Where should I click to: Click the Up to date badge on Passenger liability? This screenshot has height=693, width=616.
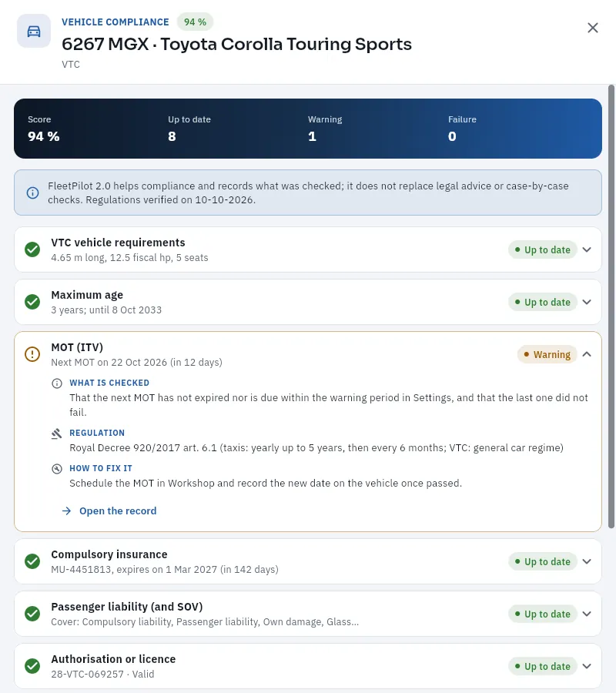[543, 614]
